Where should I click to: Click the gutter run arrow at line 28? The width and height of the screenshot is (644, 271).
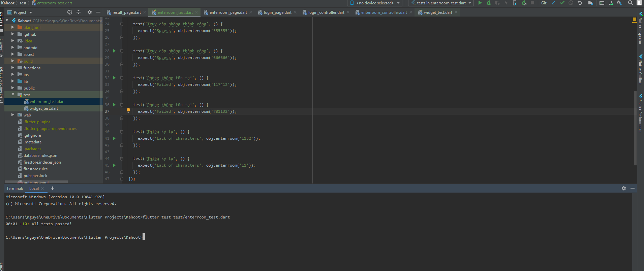pos(114,51)
